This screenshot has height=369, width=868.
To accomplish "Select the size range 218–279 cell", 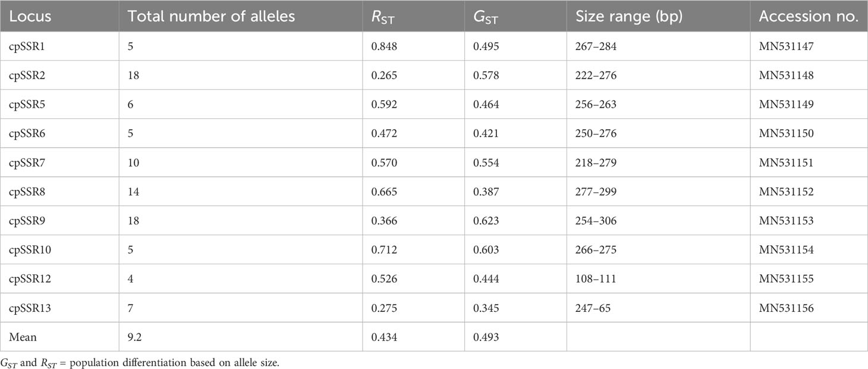I will (596, 163).
